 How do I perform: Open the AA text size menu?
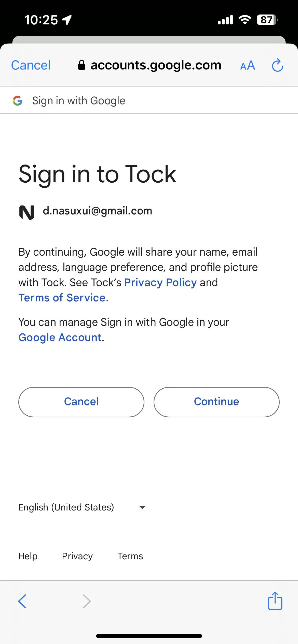point(248,65)
